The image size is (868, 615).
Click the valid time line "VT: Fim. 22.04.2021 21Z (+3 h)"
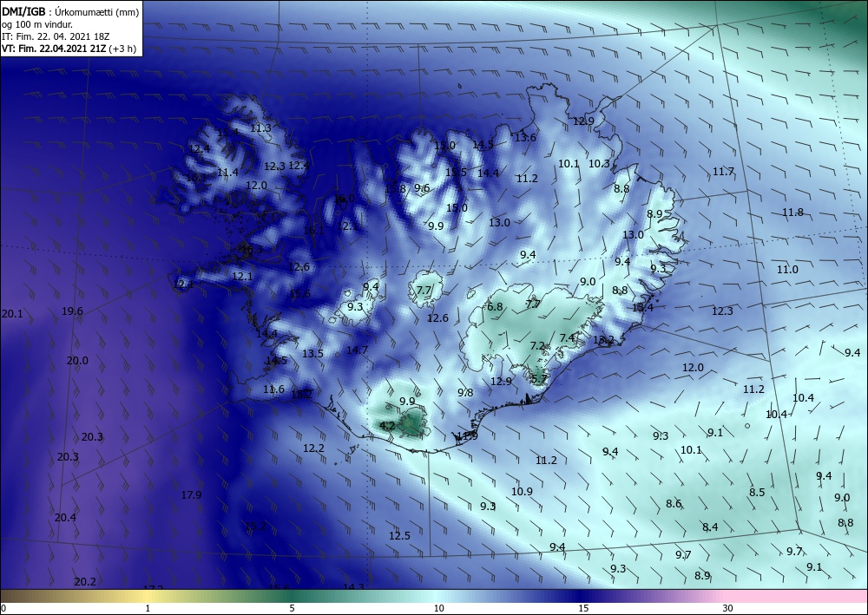coord(69,49)
